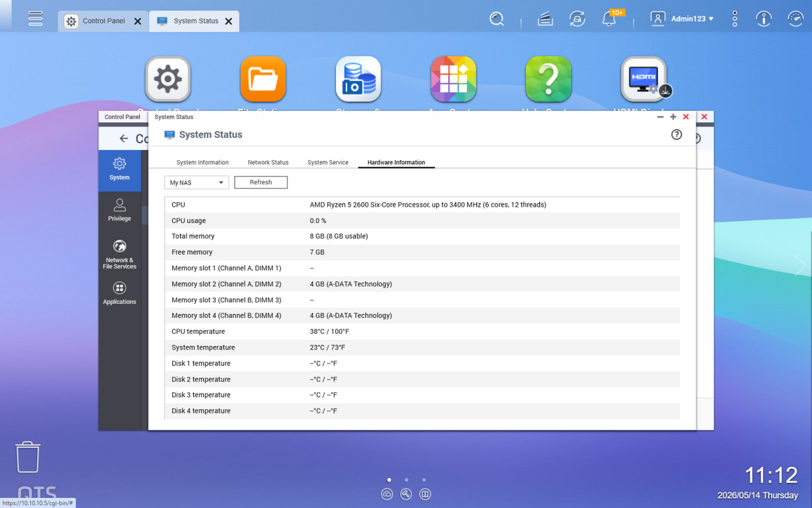Open the search magnifier in top bar
Image resolution: width=812 pixels, height=508 pixels.
click(x=496, y=19)
